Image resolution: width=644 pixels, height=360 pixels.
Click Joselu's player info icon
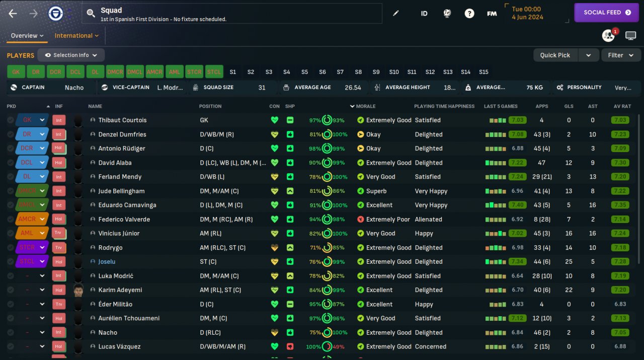coord(93,262)
